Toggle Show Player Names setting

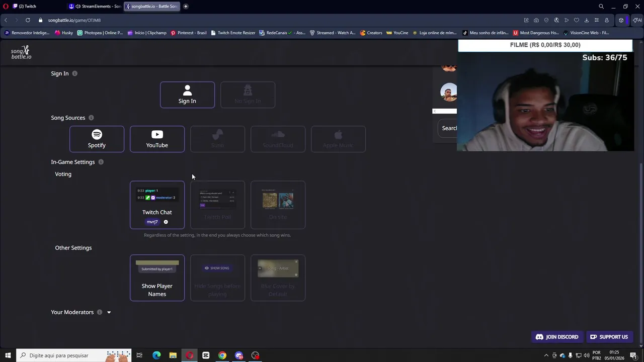click(157, 278)
